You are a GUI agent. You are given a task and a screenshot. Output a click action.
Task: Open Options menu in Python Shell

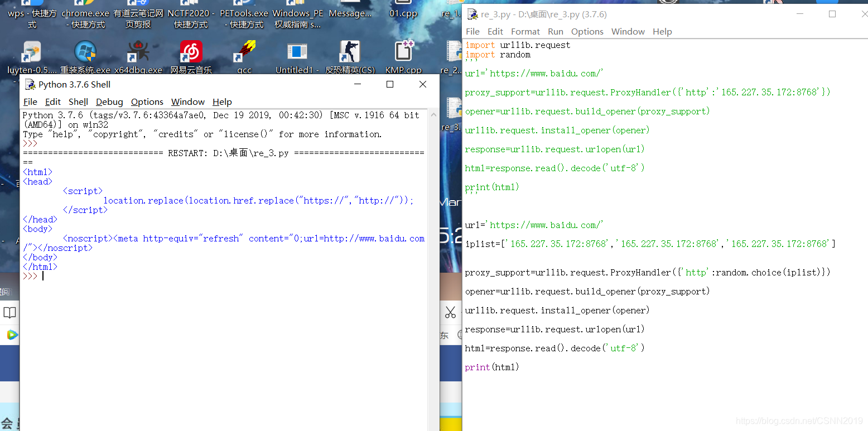coord(147,101)
